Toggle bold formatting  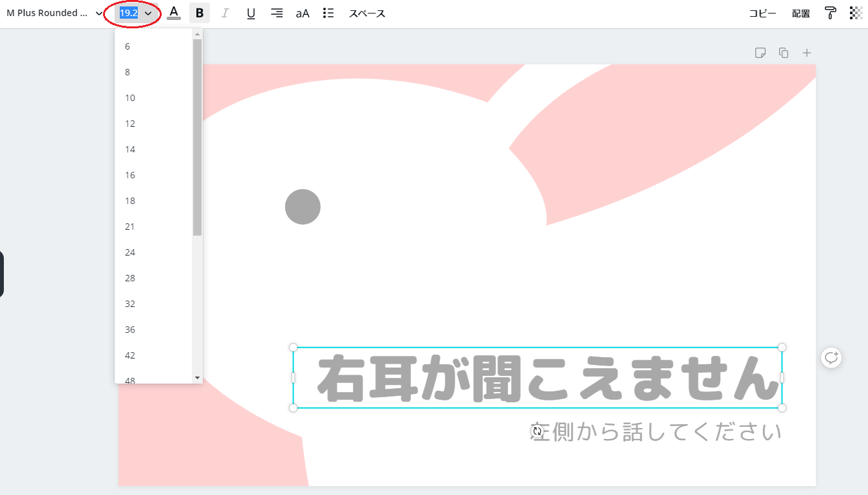pos(200,13)
